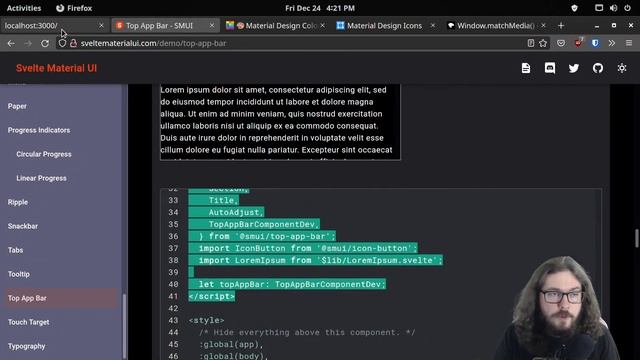This screenshot has width=640, height=360.
Task: Go back with the browser back arrow
Action: (x=11, y=43)
